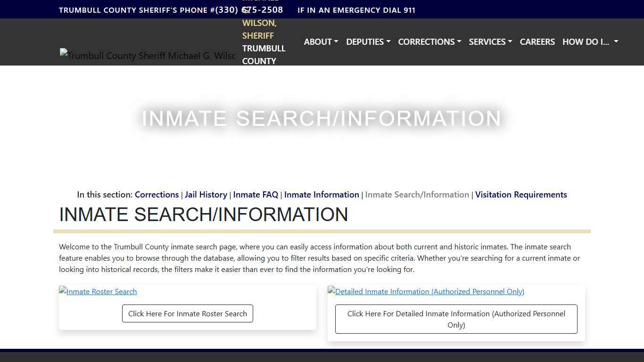The width and height of the screenshot is (644, 362).
Task: Open the ABOUT dropdown menu
Action: 321,41
